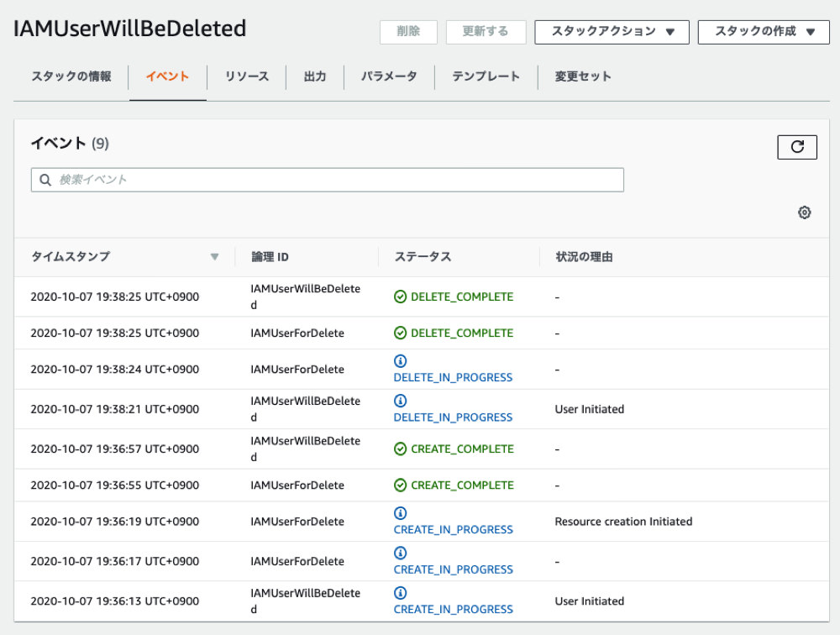Click inside the 検索イベント search field

328,179
